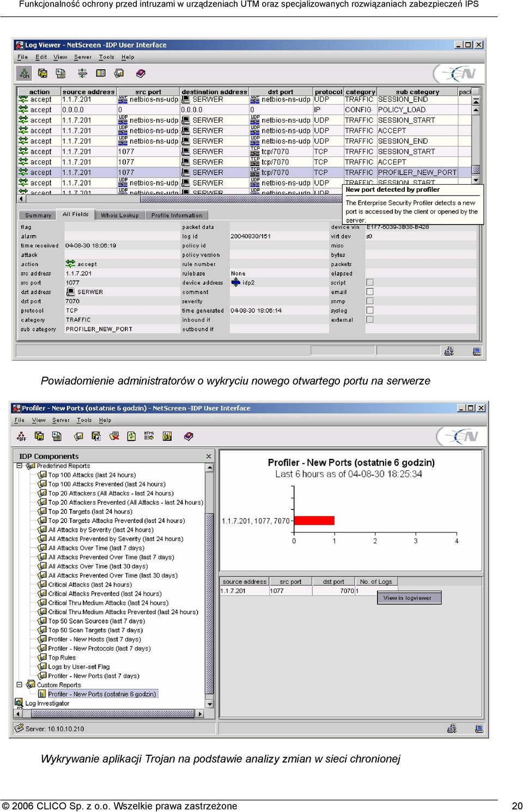This screenshot has width=523, height=812.
Task: Enable the script checkbox
Action: point(370,282)
